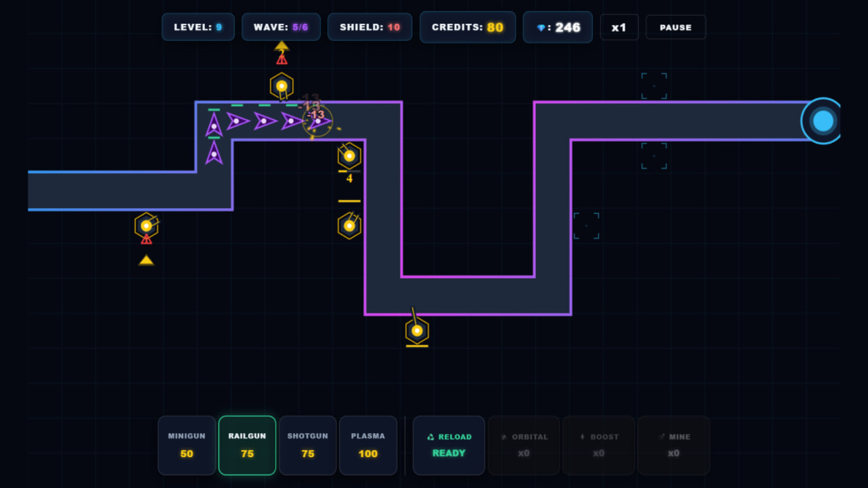868x488 pixels.
Task: Click the Boost ability icon
Action: point(599,445)
